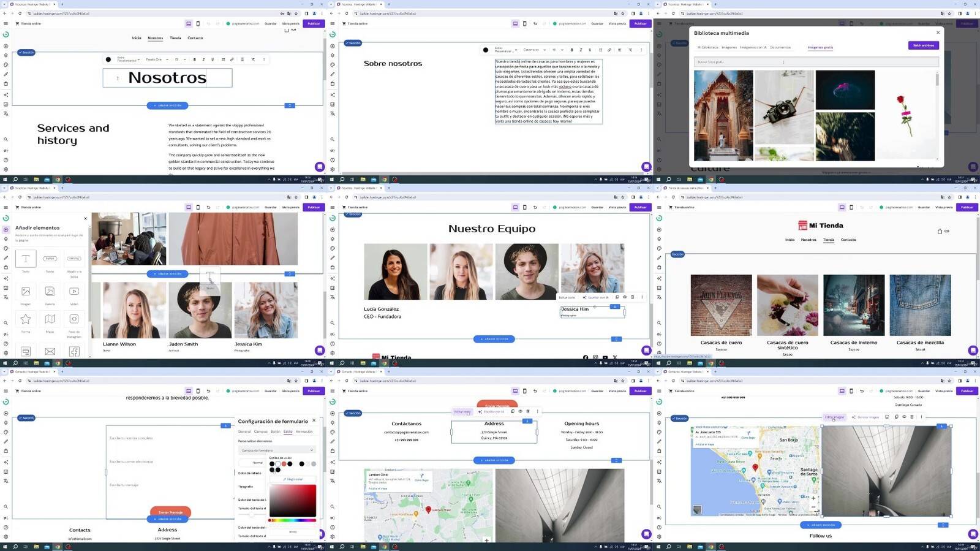Screen dimensions: 980x551
Task: Open the shopping bag icon in the Nosotros heading window sidebar
Action: (6, 83)
